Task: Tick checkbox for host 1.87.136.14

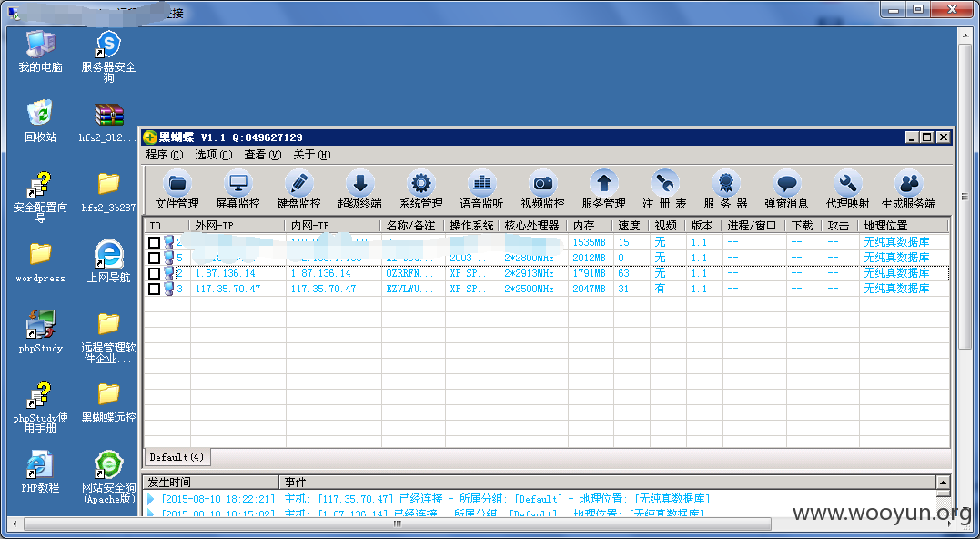Action: click(x=155, y=273)
